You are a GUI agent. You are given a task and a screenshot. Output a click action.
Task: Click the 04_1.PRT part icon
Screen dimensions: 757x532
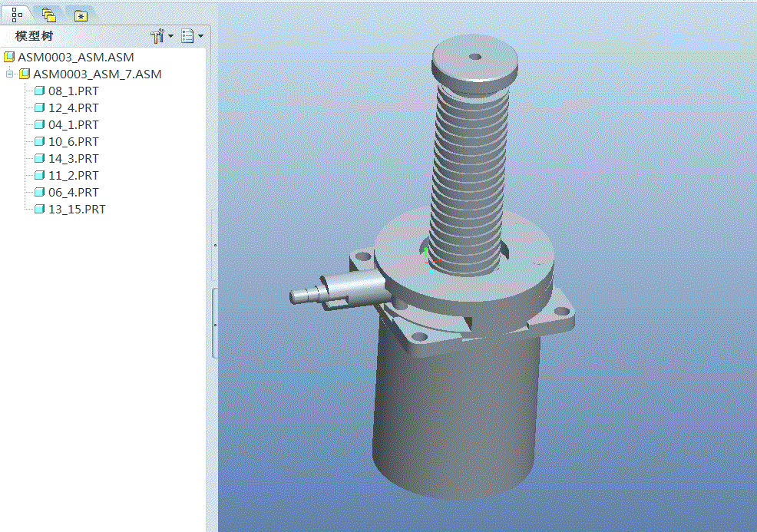pos(40,124)
